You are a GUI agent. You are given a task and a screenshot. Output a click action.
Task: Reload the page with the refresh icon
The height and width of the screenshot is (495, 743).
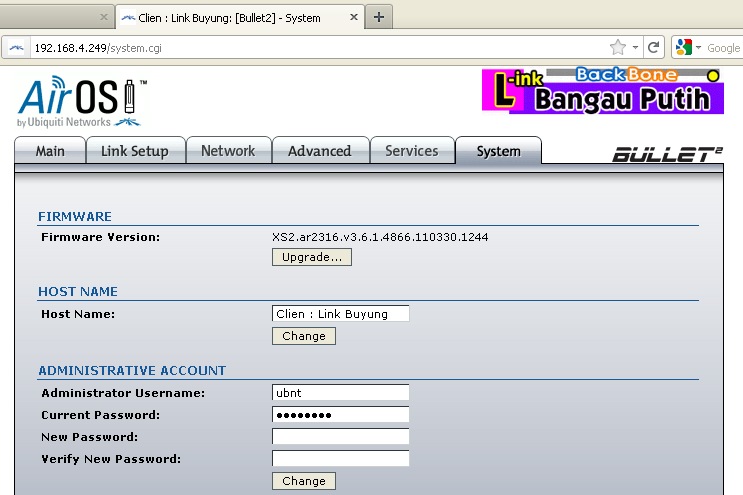coord(653,47)
